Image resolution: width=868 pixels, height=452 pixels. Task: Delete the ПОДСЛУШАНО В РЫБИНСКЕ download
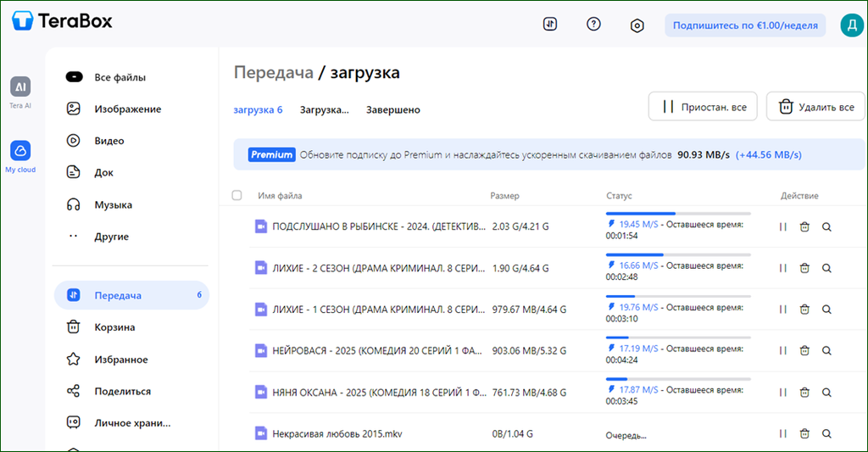[x=804, y=226]
